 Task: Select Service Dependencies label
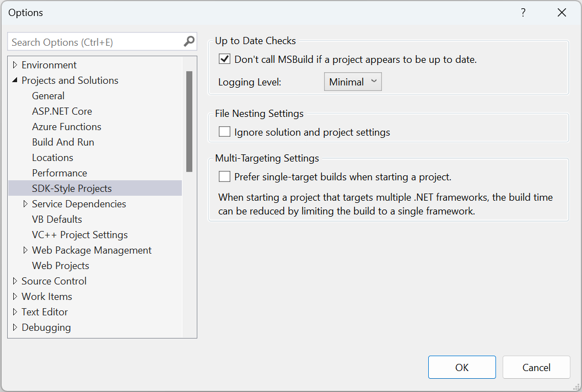tap(79, 204)
